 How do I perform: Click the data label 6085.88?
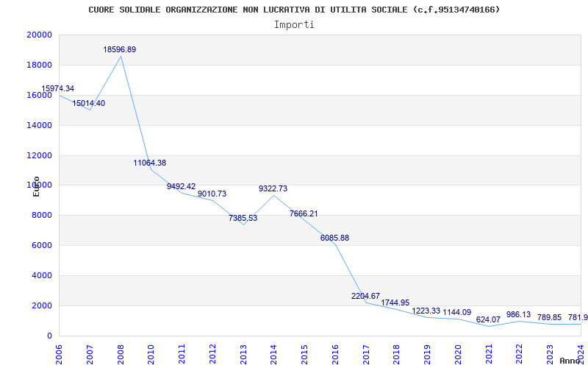point(334,238)
